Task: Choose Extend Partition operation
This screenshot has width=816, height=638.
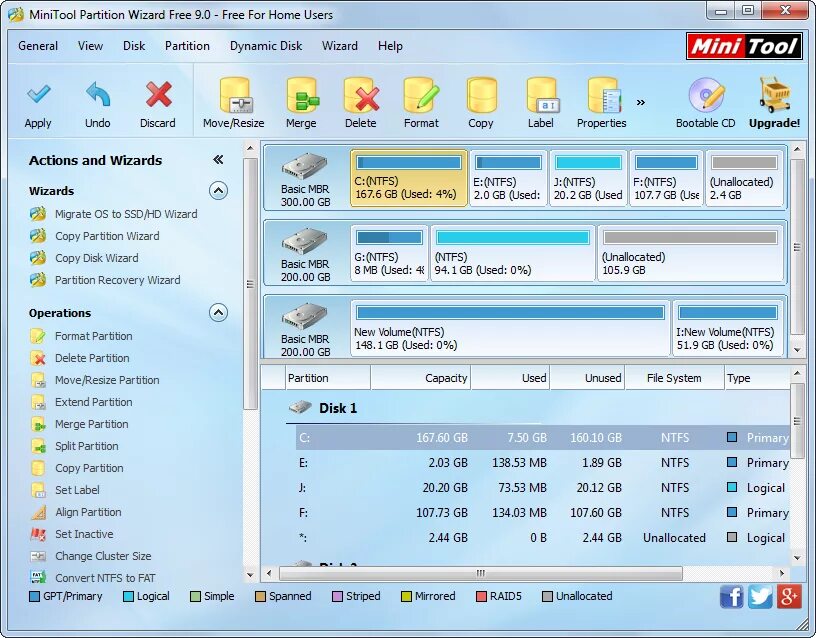Action: pyautogui.click(x=94, y=402)
